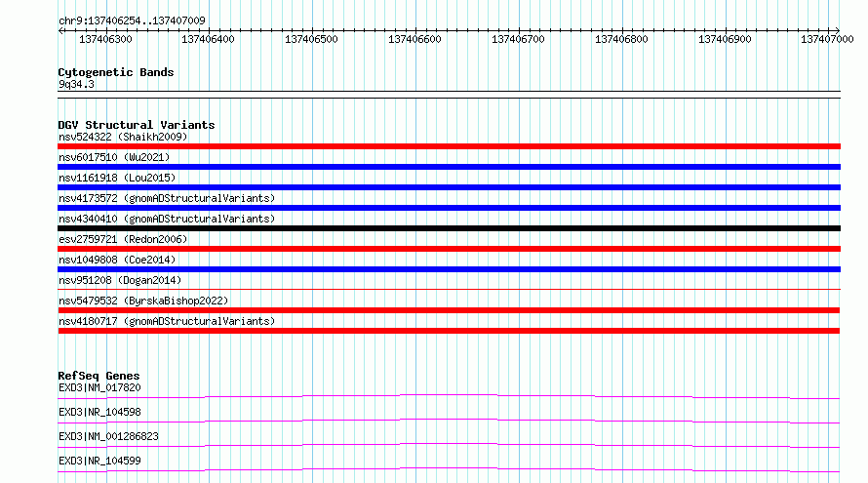Image resolution: width=868 pixels, height=483 pixels.
Task: Click the thin red line for nsv951208
Action: point(449,289)
